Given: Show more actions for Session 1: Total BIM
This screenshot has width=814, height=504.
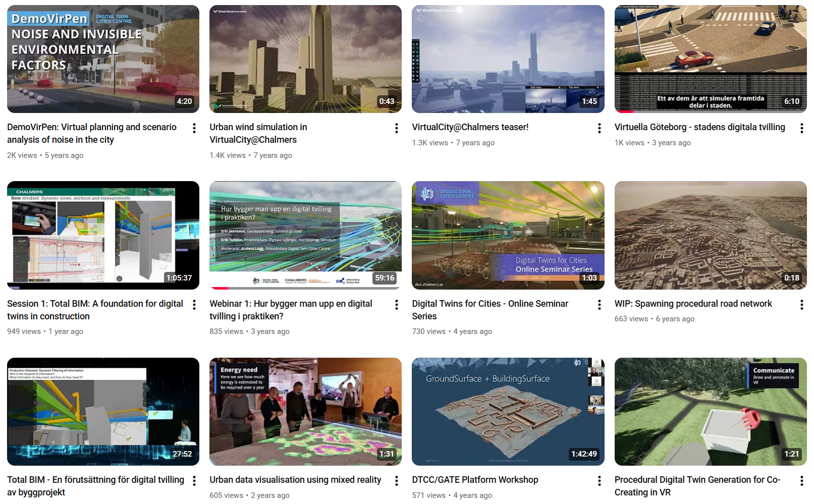Looking at the screenshot, I should click(x=194, y=305).
